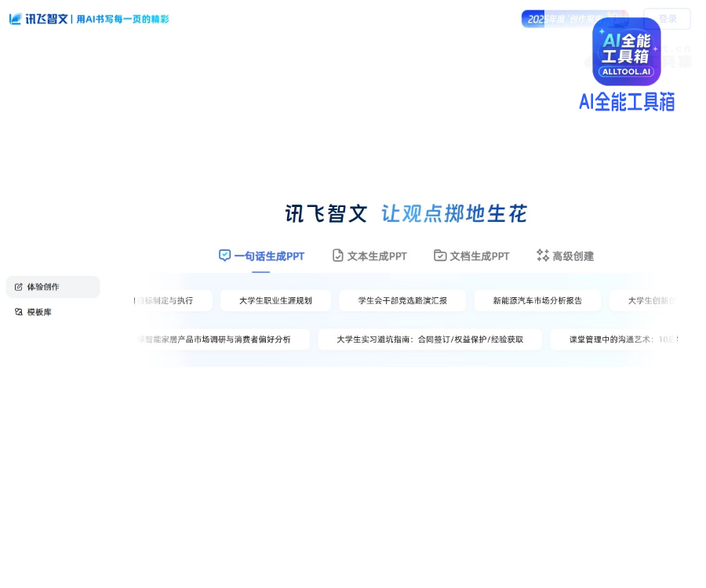Switch to the 文本生成PPT tab
Image resolution: width=706 pixels, height=588 pixels.
369,256
